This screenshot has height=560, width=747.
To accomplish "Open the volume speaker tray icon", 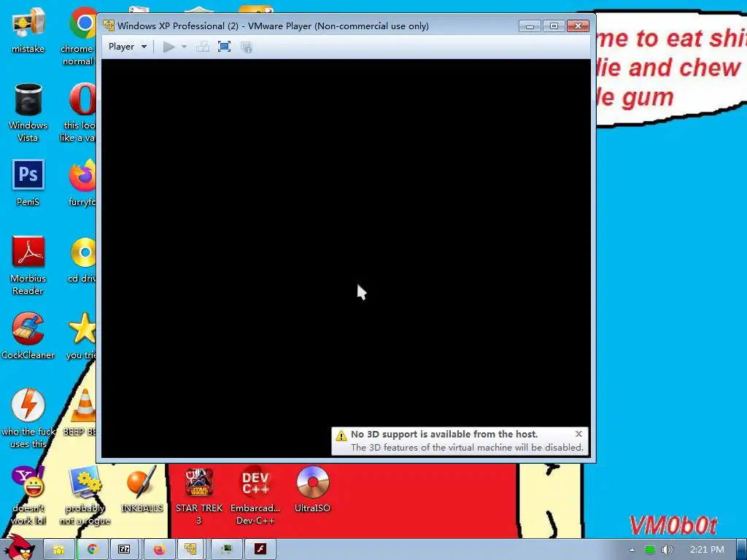I will tap(667, 550).
